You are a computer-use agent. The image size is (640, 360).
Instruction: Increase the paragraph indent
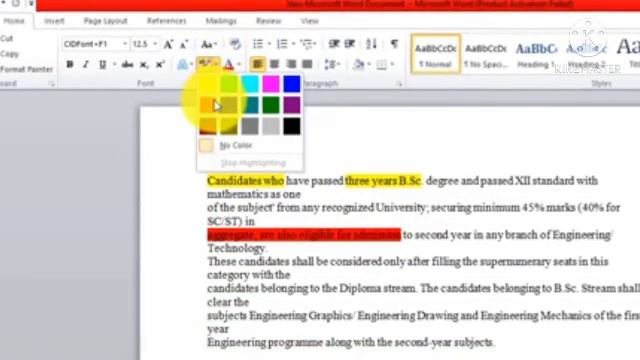(350, 44)
